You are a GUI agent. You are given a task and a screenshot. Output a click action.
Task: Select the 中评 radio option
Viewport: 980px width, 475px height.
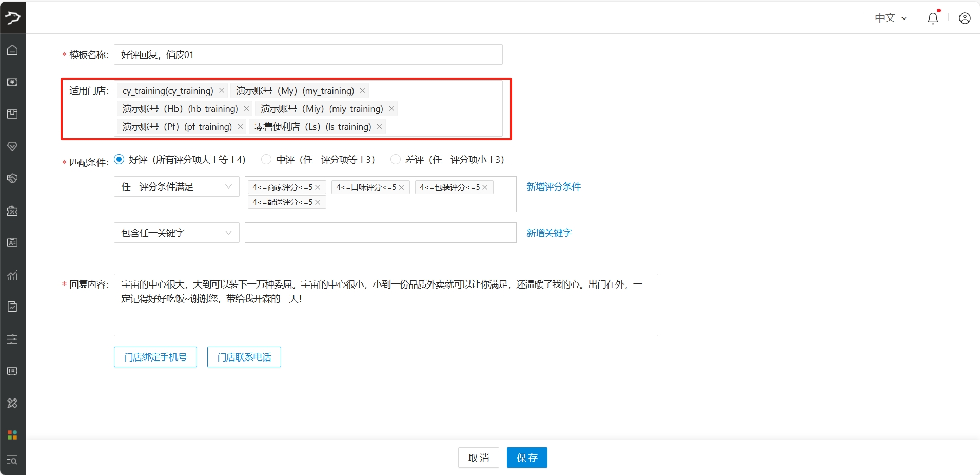[266, 160]
